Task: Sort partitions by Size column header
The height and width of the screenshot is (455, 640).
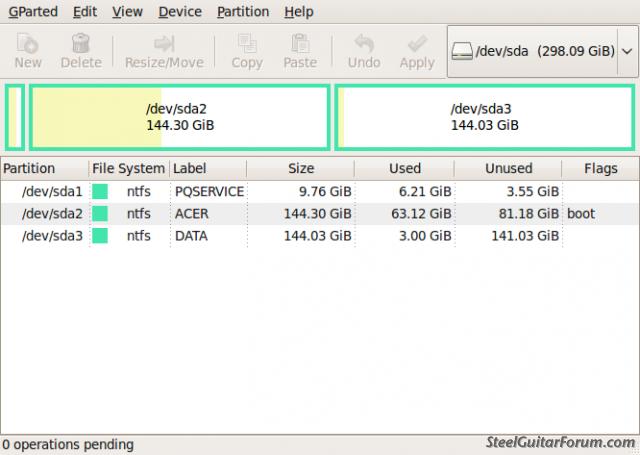Action: (x=300, y=168)
